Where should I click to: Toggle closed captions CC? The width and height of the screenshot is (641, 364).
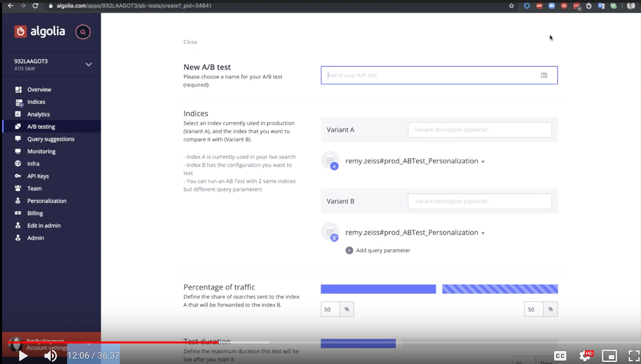tap(560, 355)
